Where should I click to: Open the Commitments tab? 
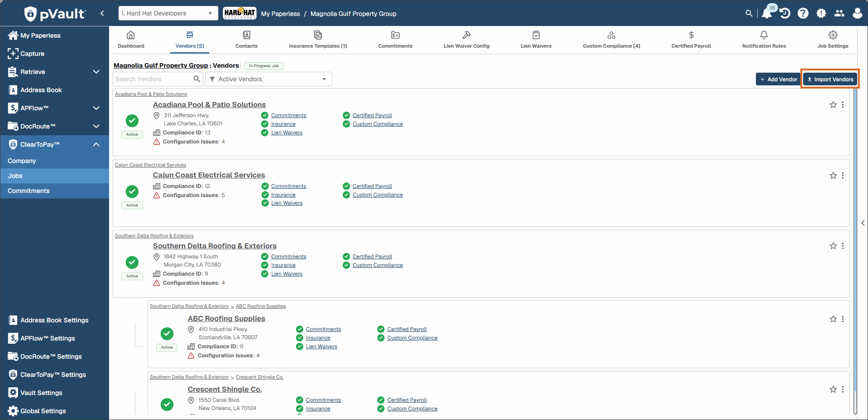point(395,40)
